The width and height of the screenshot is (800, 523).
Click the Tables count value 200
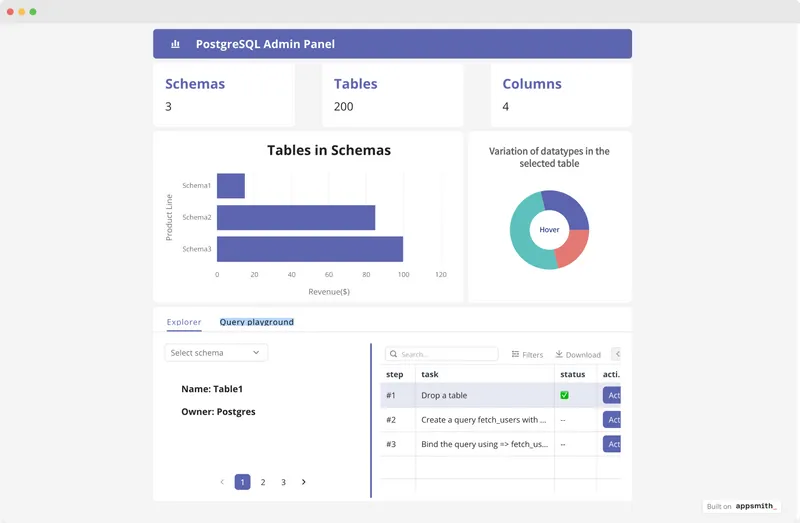pyautogui.click(x=343, y=107)
